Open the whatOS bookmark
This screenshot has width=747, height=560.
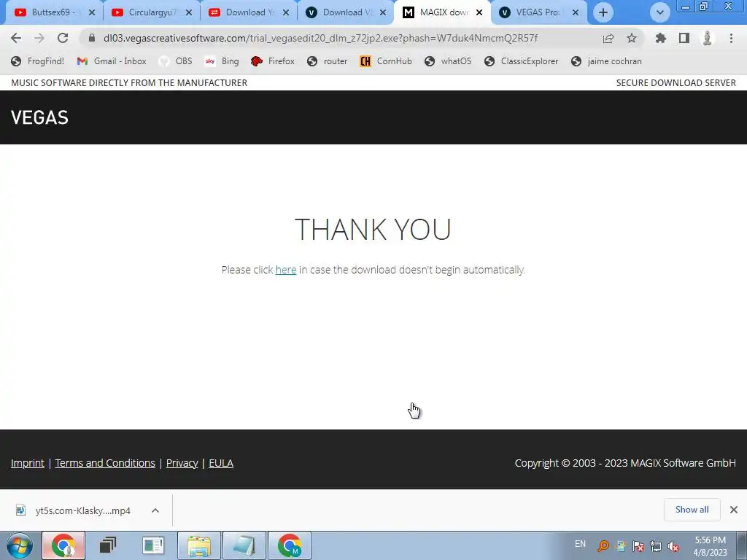tap(448, 61)
